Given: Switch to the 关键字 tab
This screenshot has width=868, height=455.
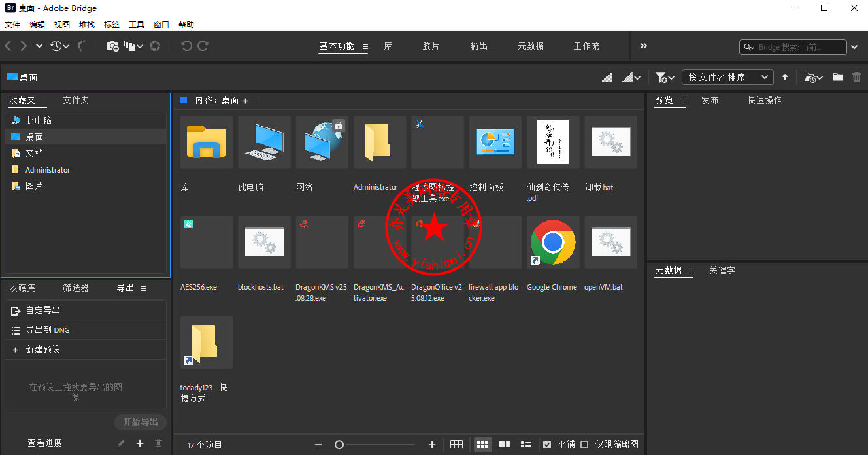Looking at the screenshot, I should [722, 270].
